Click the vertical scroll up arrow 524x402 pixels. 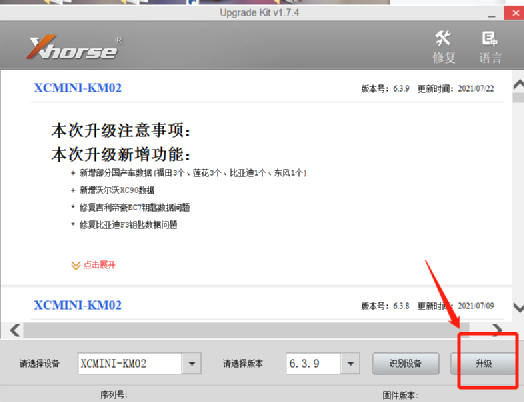519,84
